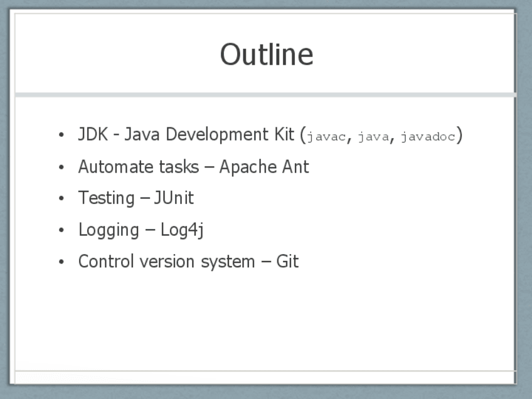
Task: Select the Log4j text
Action: [x=182, y=230]
